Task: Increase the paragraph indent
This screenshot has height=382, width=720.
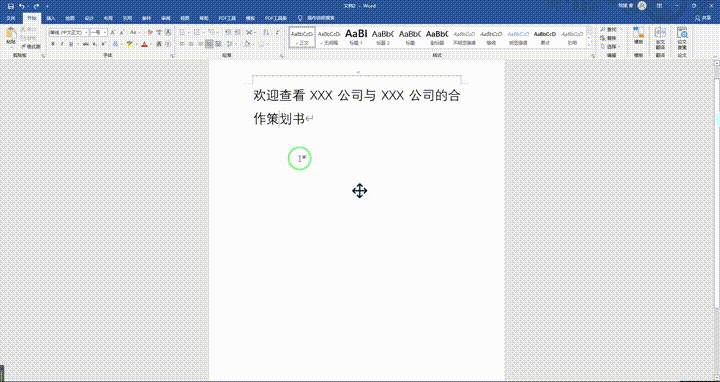Action: point(237,33)
